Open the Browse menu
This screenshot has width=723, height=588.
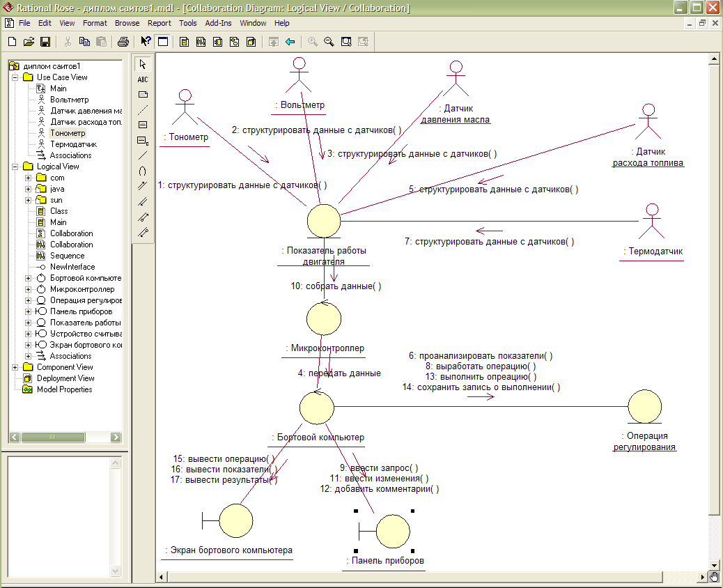127,23
